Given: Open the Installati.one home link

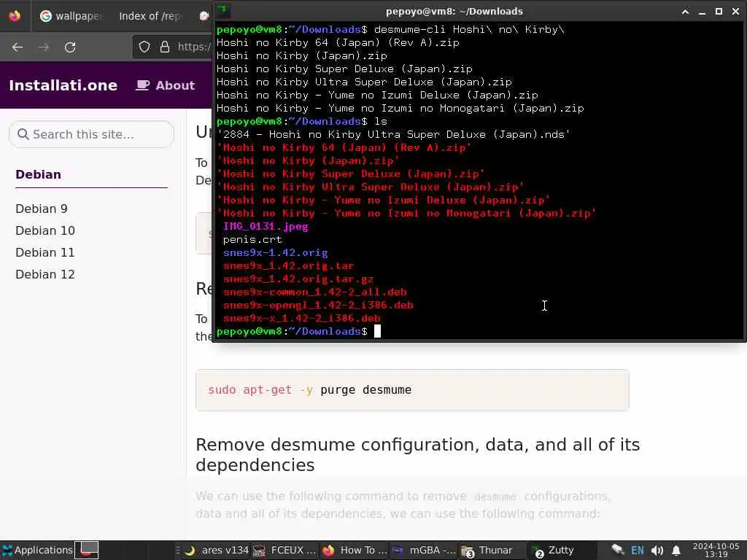Looking at the screenshot, I should pyautogui.click(x=63, y=85).
